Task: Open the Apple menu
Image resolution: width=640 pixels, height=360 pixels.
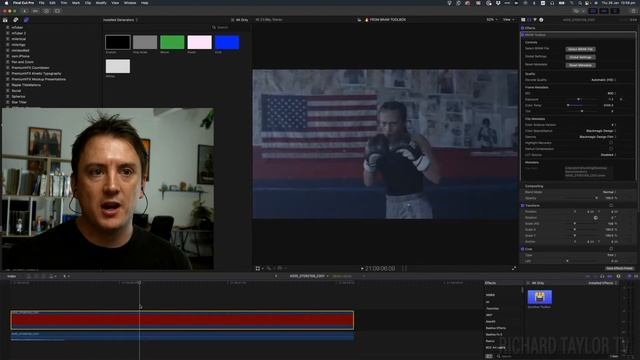Action: 6,3
